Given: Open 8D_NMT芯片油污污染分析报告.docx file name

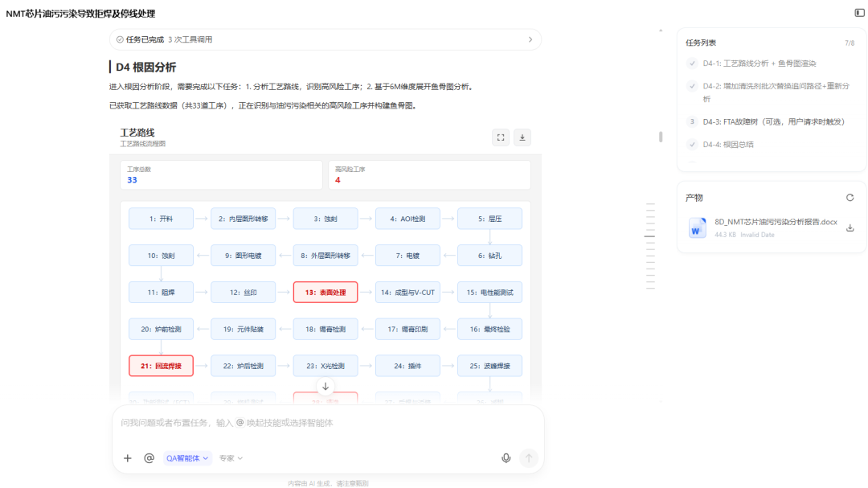Looking at the screenshot, I should (x=776, y=222).
